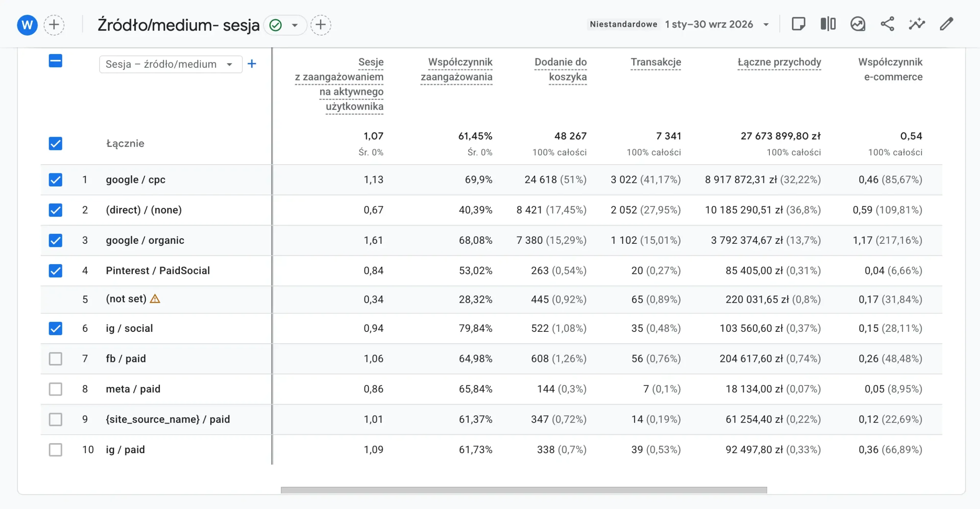Click the green report status checkmark icon
The width and height of the screenshot is (980, 509).
(x=276, y=25)
